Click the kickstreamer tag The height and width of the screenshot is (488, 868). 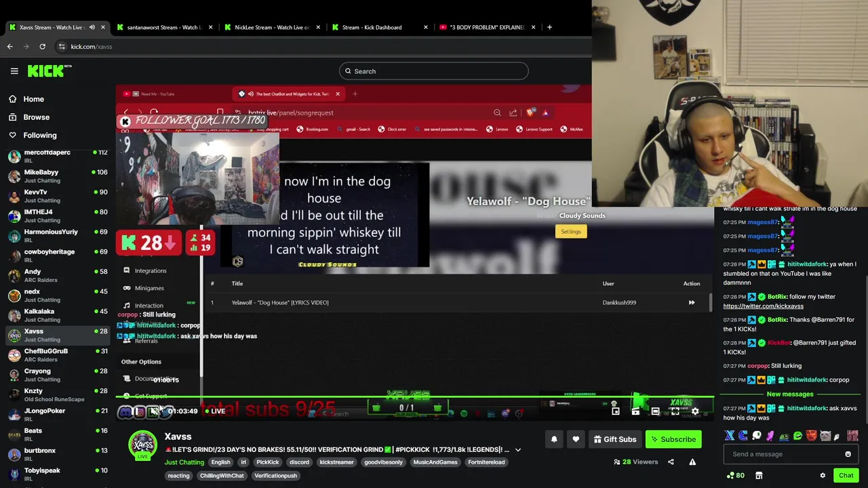pos(336,462)
